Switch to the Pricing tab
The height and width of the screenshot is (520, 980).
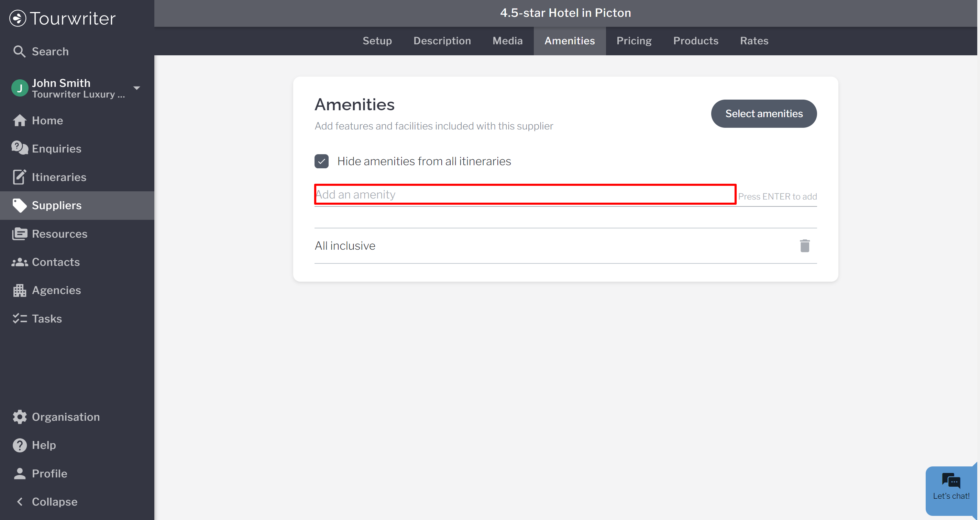pyautogui.click(x=634, y=41)
